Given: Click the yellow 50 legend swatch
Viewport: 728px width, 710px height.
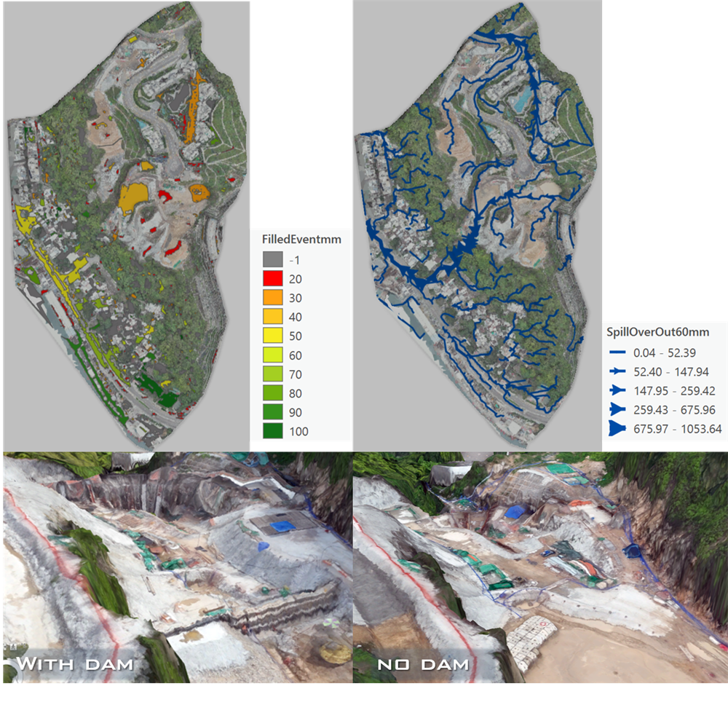Looking at the screenshot, I should [x=273, y=336].
